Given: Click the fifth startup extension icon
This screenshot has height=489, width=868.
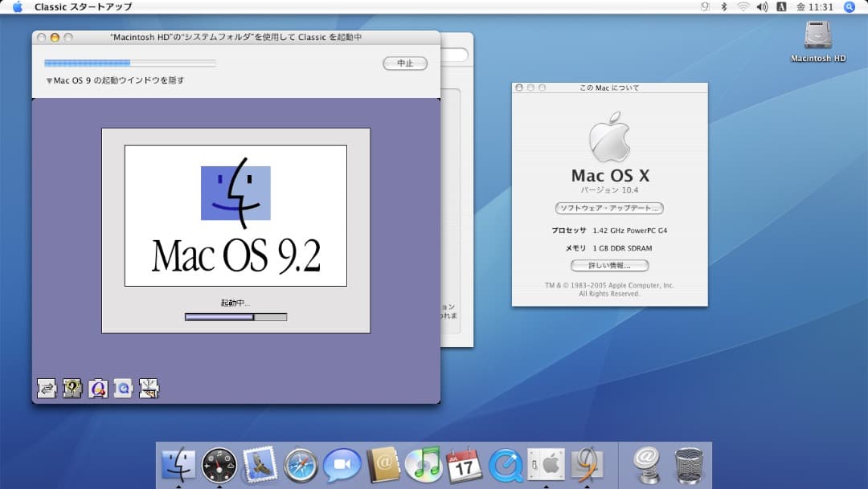Looking at the screenshot, I should click(149, 389).
